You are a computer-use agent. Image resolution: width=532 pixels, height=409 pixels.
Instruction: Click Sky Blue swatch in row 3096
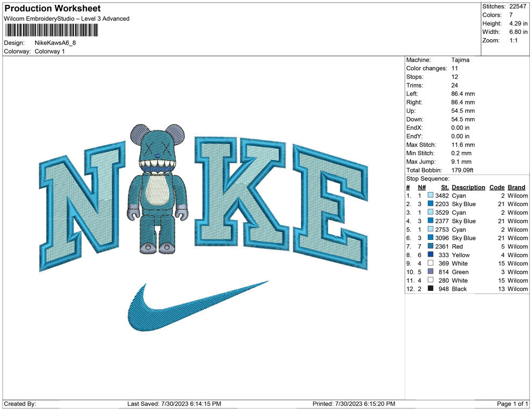(x=430, y=238)
